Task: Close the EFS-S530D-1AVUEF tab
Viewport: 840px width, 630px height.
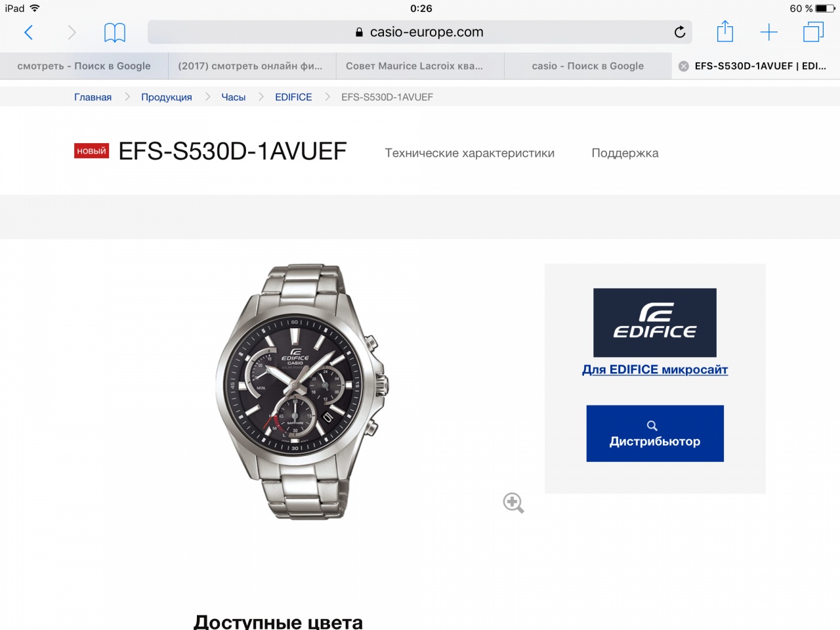Action: click(683, 66)
